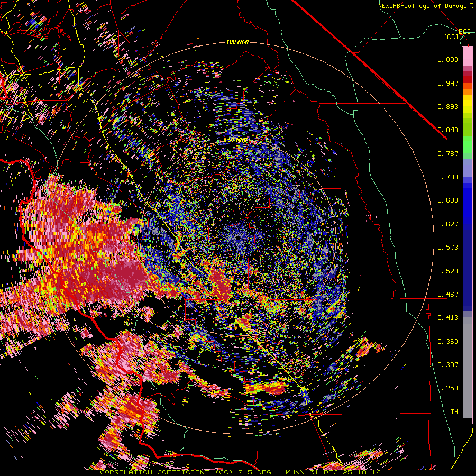Click the 0.413 scale label
Image resolution: width=476 pixels, height=476 pixels.
click(x=448, y=318)
